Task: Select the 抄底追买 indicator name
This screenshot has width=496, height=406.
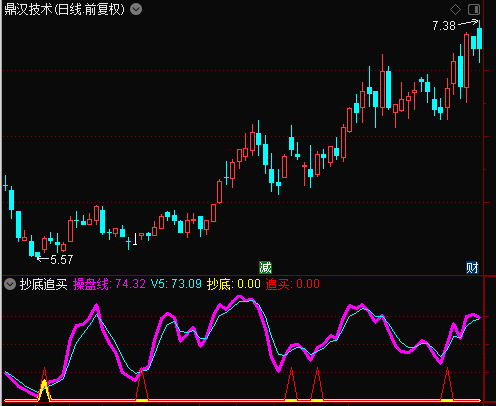Action: 43,284
